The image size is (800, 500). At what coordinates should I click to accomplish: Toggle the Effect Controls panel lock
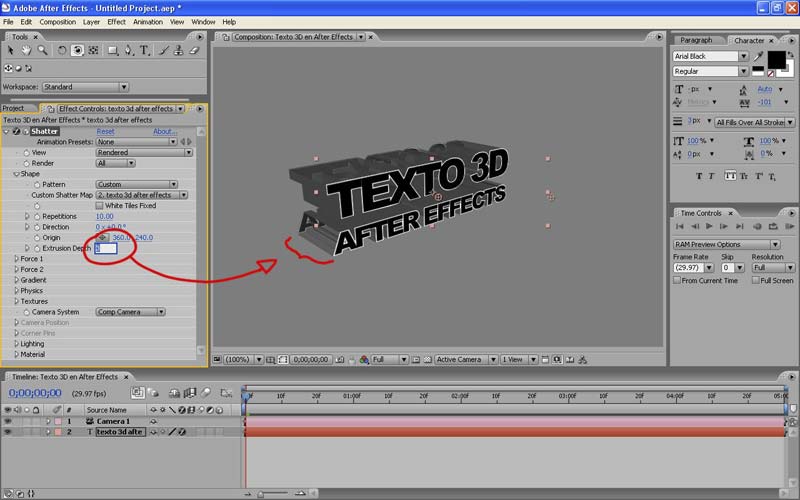click(x=51, y=109)
